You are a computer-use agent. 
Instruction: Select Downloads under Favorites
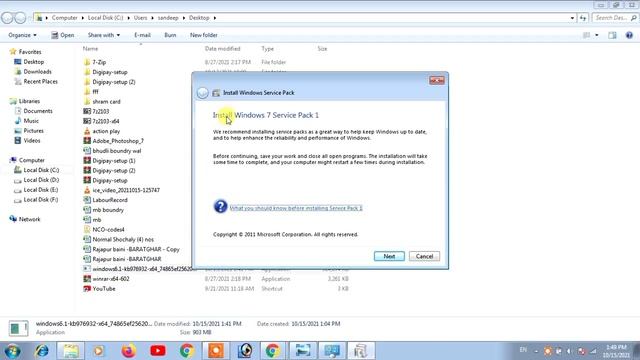[x=37, y=71]
